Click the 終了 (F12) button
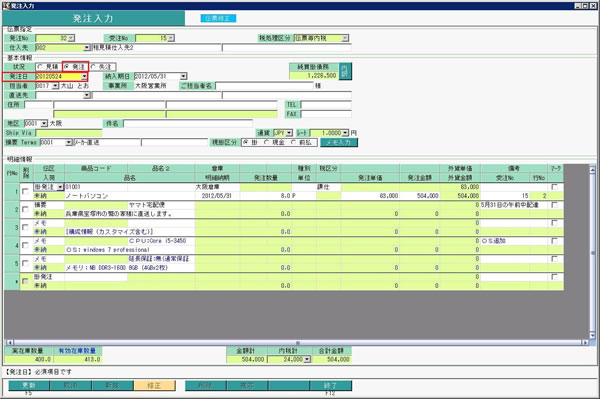The width and height of the screenshot is (600, 399). coord(331,385)
